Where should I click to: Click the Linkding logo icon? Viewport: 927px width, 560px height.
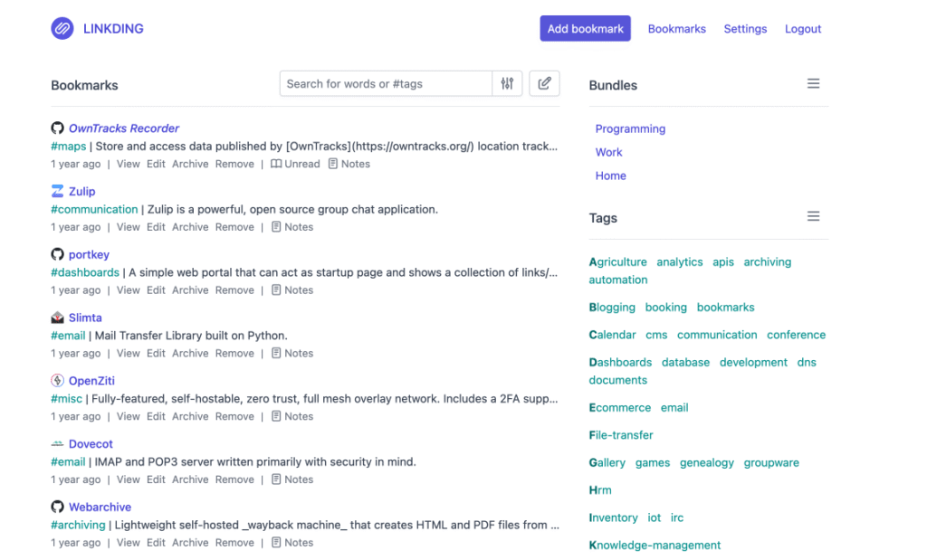tap(62, 29)
